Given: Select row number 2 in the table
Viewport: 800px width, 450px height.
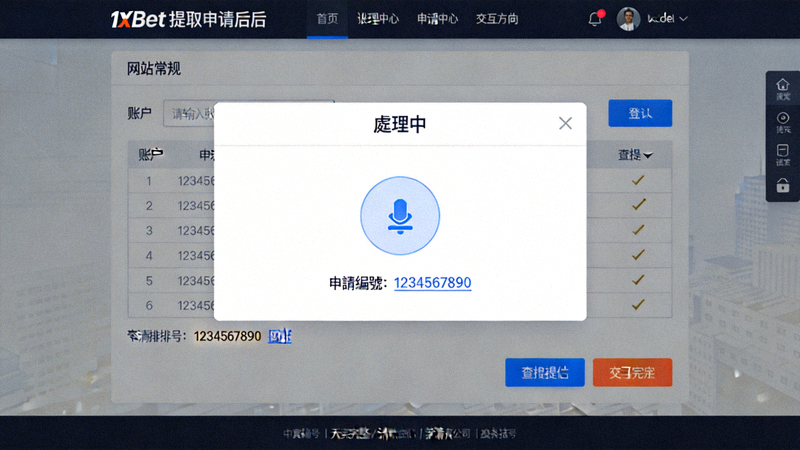Looking at the screenshot, I should (149, 206).
